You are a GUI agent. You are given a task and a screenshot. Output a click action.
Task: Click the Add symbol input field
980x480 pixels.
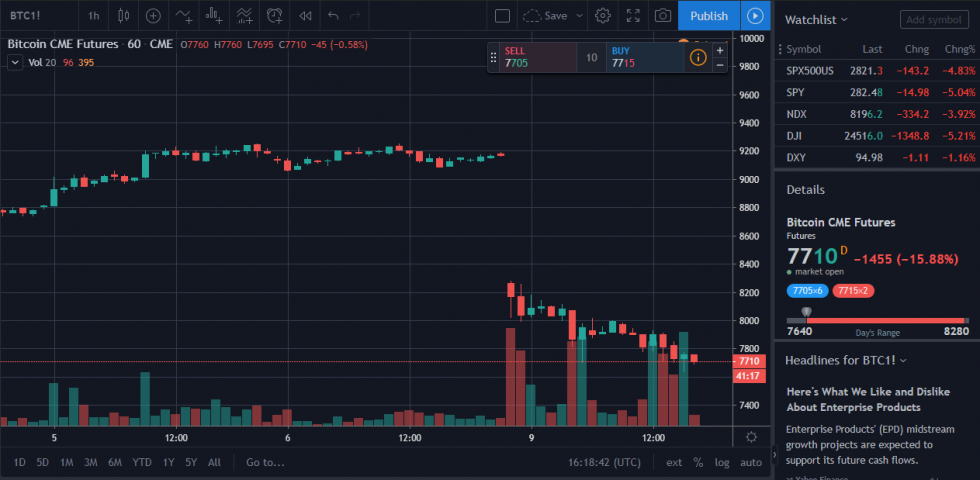click(934, 19)
